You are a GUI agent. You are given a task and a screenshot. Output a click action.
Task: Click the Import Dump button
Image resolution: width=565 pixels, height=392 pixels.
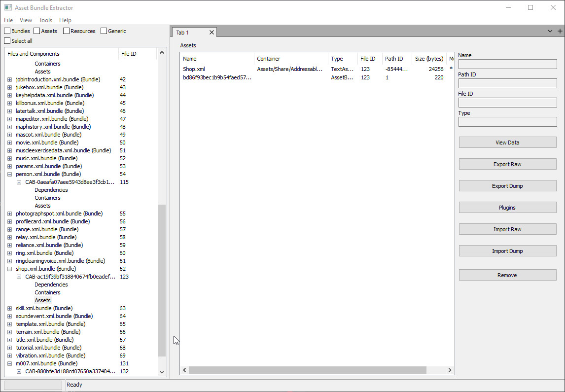(x=507, y=250)
